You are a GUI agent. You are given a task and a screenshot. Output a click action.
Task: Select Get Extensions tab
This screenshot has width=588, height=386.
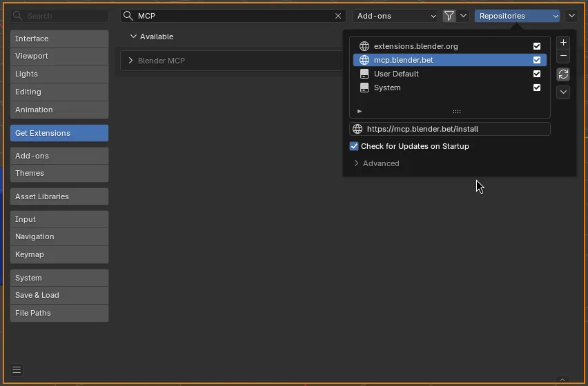click(x=59, y=133)
